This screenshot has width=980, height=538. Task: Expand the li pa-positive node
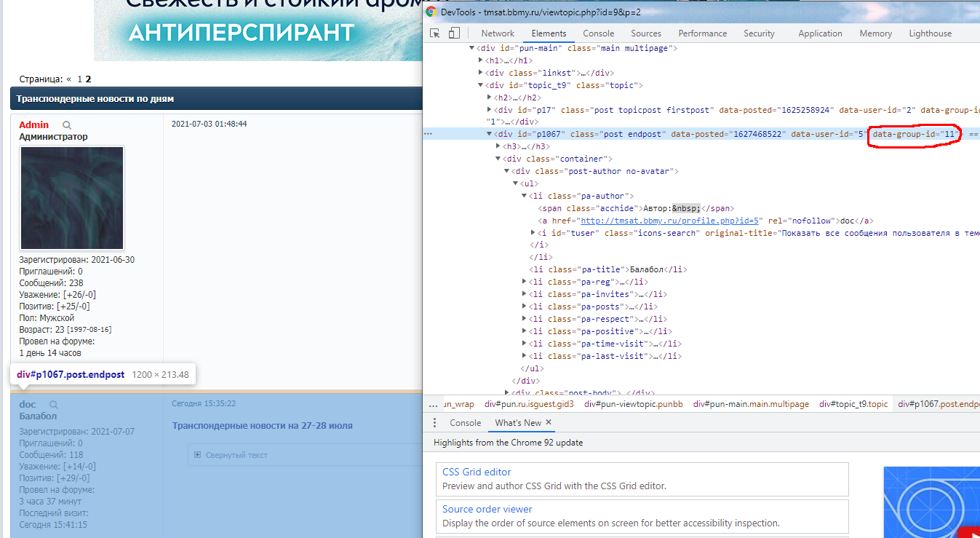pyautogui.click(x=524, y=331)
